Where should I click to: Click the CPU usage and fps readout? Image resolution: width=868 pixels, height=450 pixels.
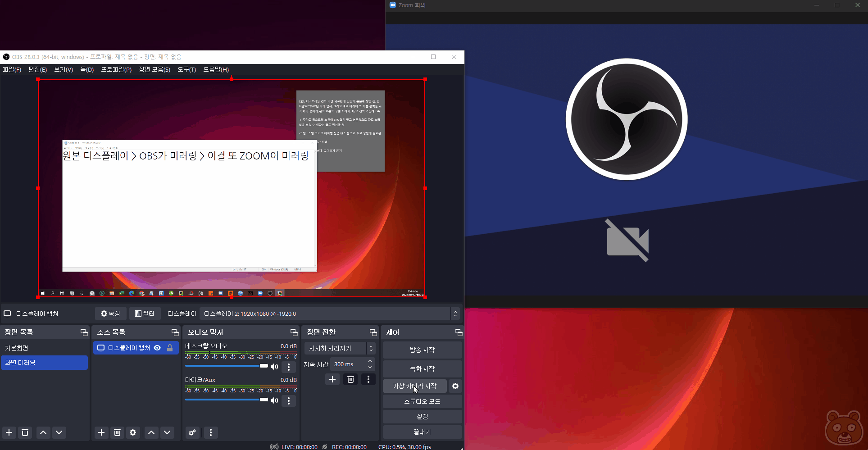pyautogui.click(x=404, y=447)
